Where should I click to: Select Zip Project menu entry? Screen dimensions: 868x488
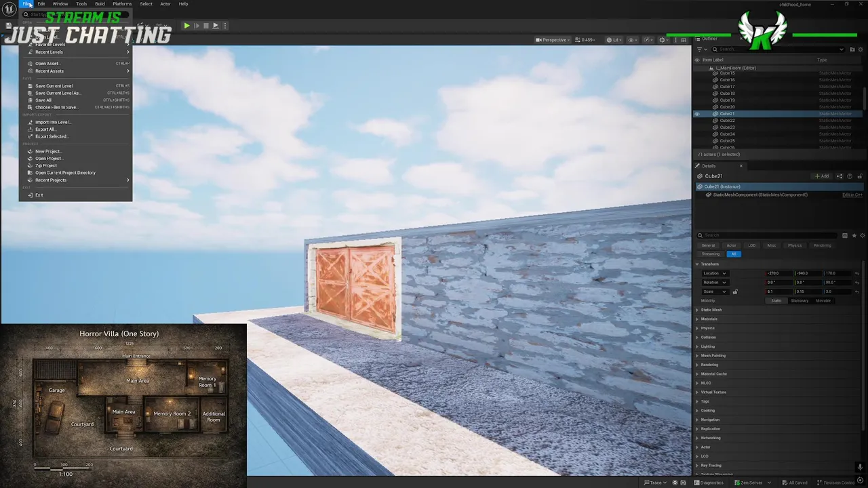(x=75, y=165)
